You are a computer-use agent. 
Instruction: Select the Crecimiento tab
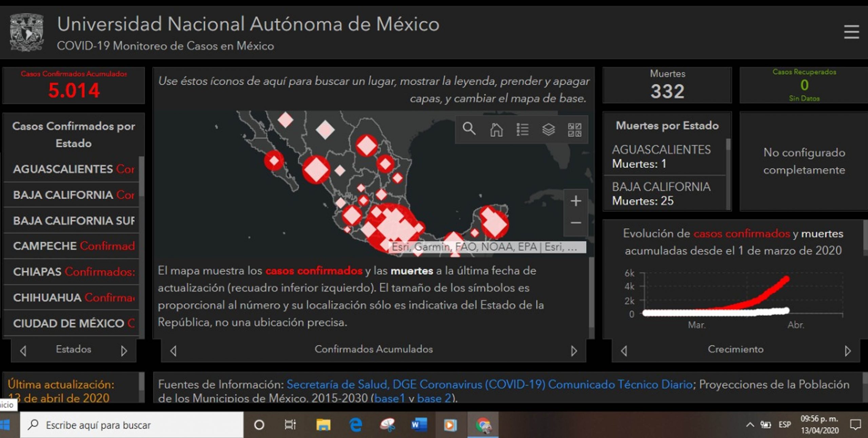pos(736,349)
